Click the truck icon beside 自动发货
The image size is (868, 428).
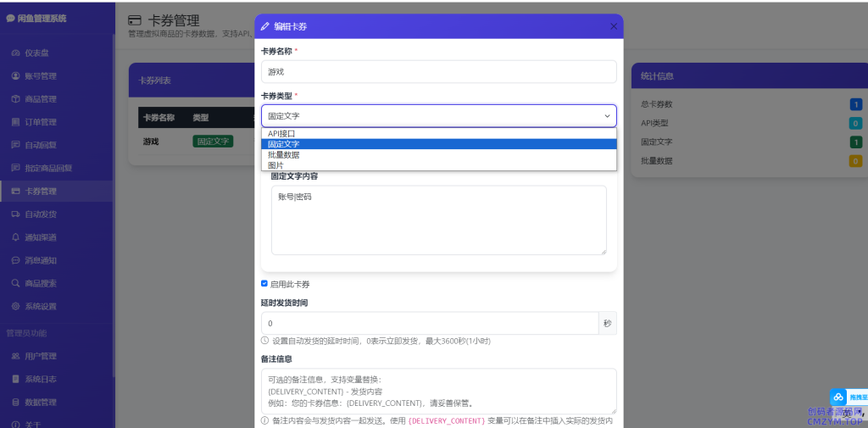point(15,214)
